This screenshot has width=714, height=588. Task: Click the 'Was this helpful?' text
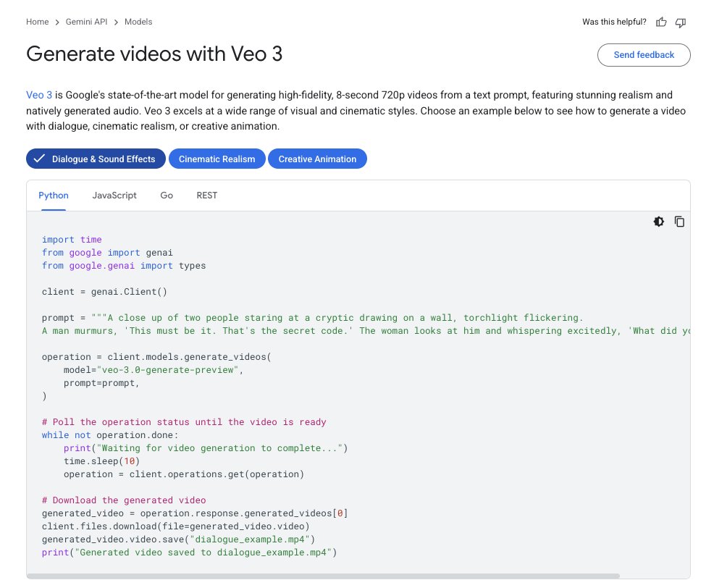click(x=614, y=22)
